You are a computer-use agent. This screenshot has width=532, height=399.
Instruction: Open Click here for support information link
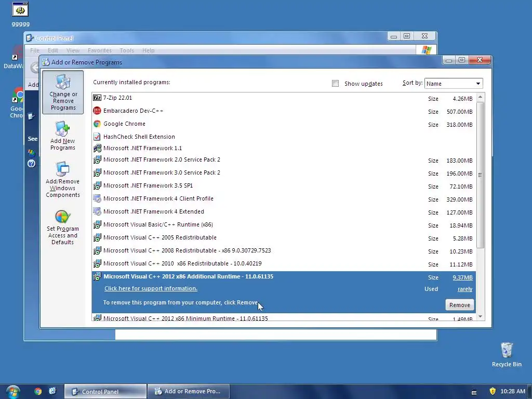[151, 288]
